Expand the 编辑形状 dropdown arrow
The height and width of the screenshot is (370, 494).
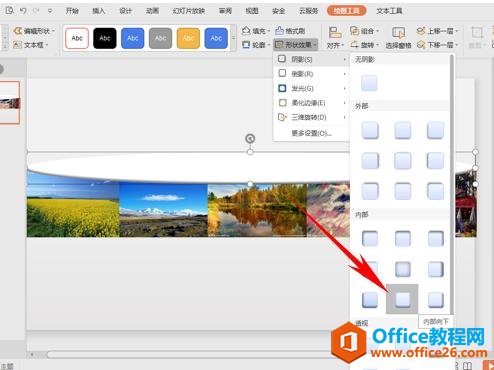pyautogui.click(x=53, y=31)
